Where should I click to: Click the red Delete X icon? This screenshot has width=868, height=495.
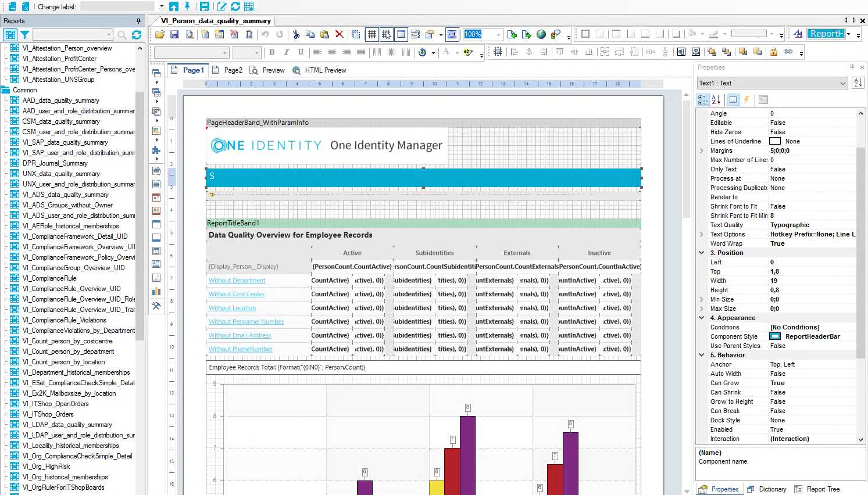[x=340, y=34]
